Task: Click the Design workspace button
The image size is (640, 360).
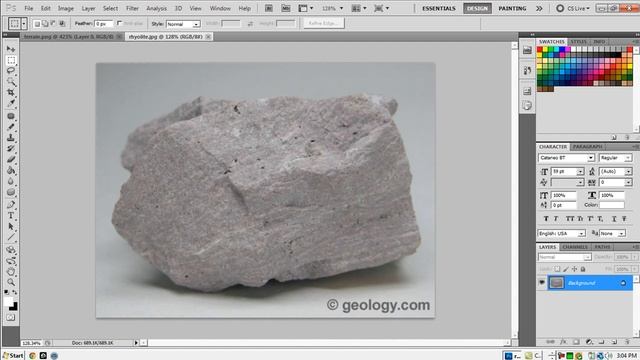Action: [477, 8]
